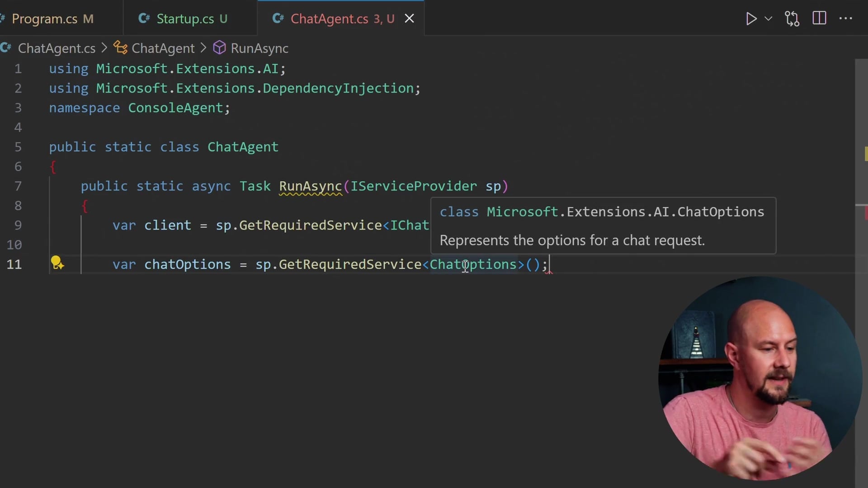868x488 pixels.
Task: Open the source control compare changes icon
Action: pos(792,19)
